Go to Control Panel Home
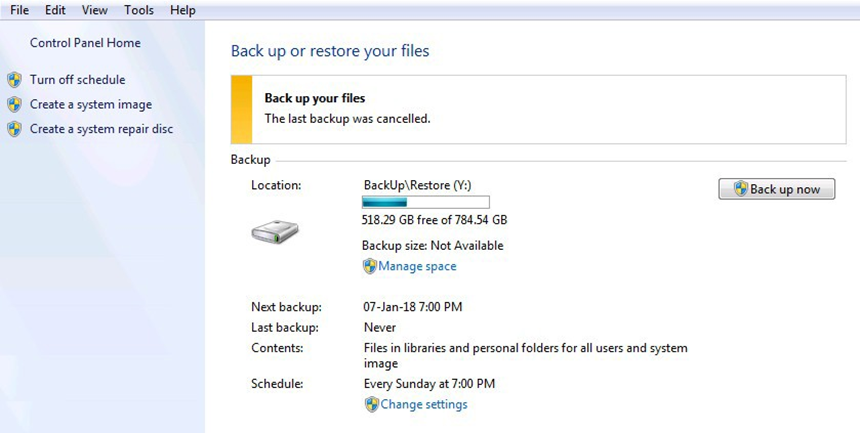860x433 pixels. (x=85, y=43)
